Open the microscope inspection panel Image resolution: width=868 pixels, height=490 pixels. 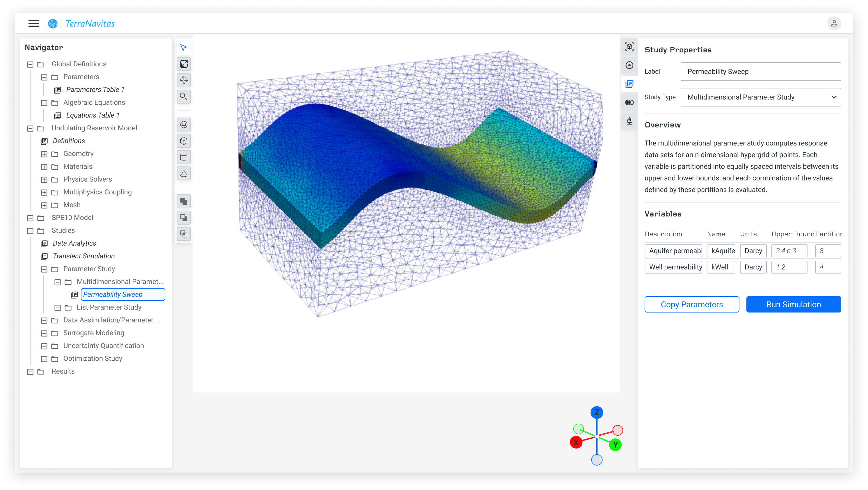click(629, 121)
